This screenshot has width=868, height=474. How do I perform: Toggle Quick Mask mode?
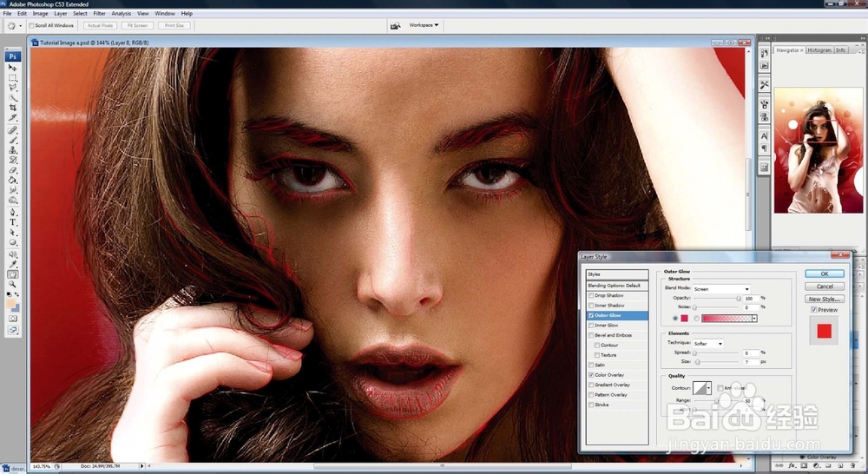pyautogui.click(x=12, y=319)
